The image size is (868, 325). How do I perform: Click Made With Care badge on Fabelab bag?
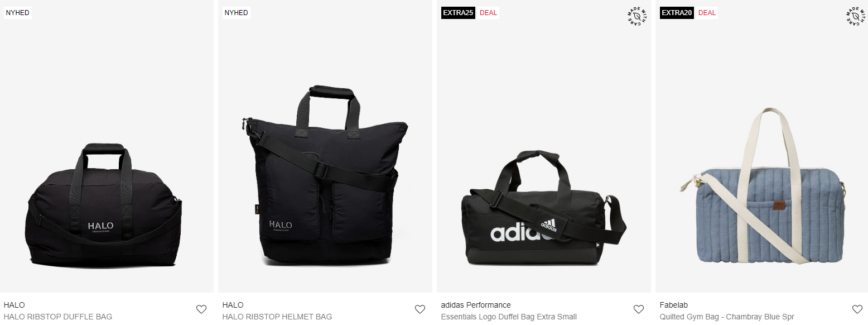point(855,17)
